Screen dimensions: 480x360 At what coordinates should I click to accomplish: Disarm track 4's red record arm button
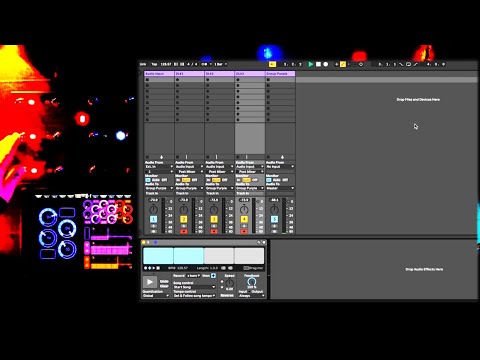point(244,231)
